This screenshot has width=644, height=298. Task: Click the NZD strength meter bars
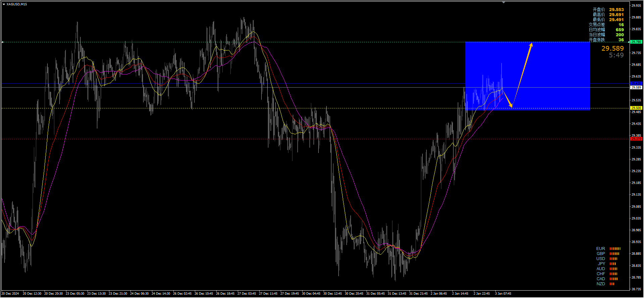point(612,284)
